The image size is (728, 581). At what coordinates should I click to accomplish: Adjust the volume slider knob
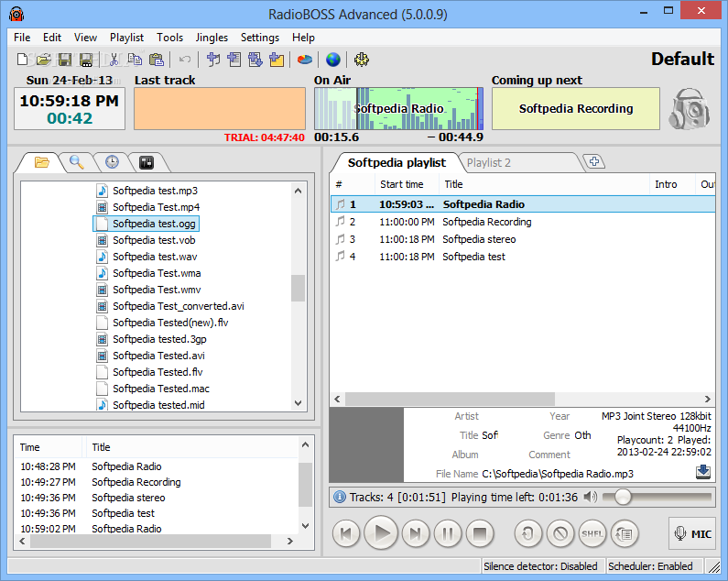coord(622,497)
